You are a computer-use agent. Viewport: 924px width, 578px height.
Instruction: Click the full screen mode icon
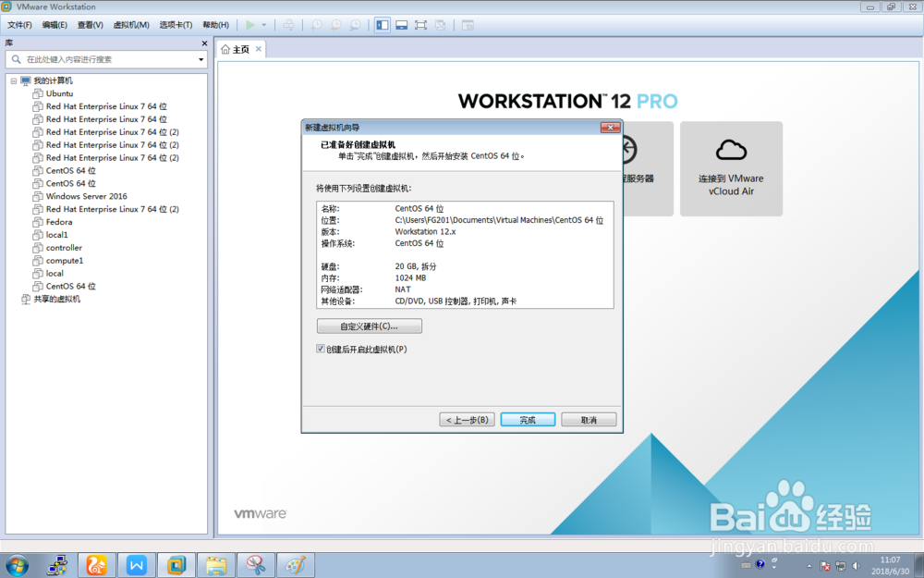[420, 25]
